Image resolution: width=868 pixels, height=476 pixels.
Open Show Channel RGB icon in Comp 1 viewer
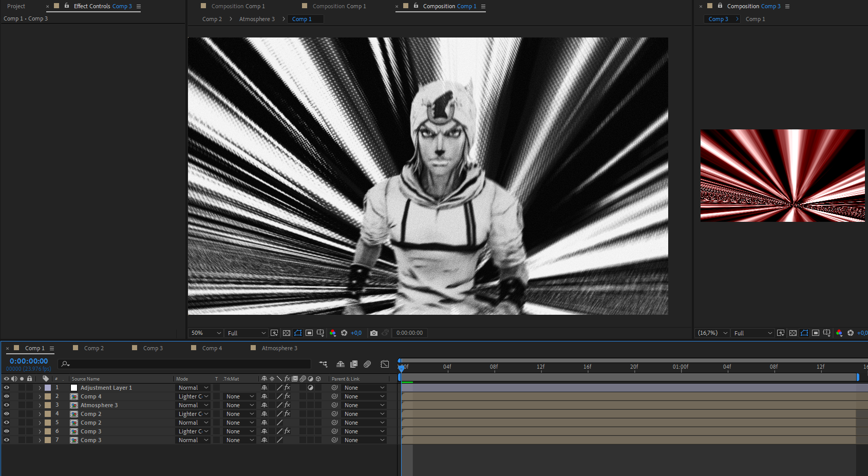coord(333,333)
